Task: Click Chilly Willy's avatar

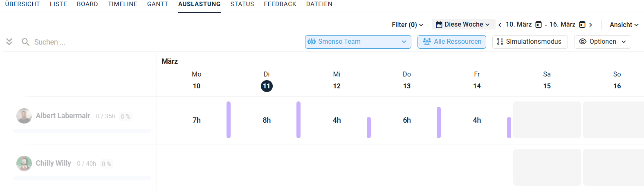Action: pyautogui.click(x=24, y=163)
